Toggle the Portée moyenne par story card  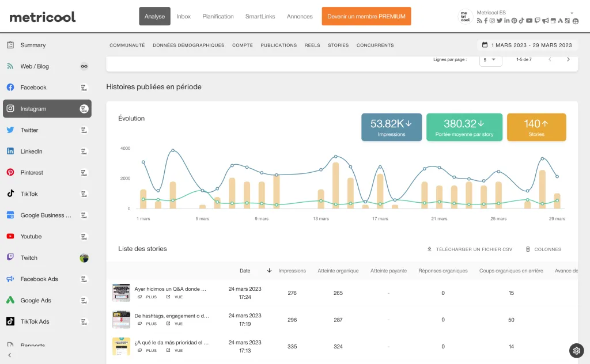pos(464,127)
